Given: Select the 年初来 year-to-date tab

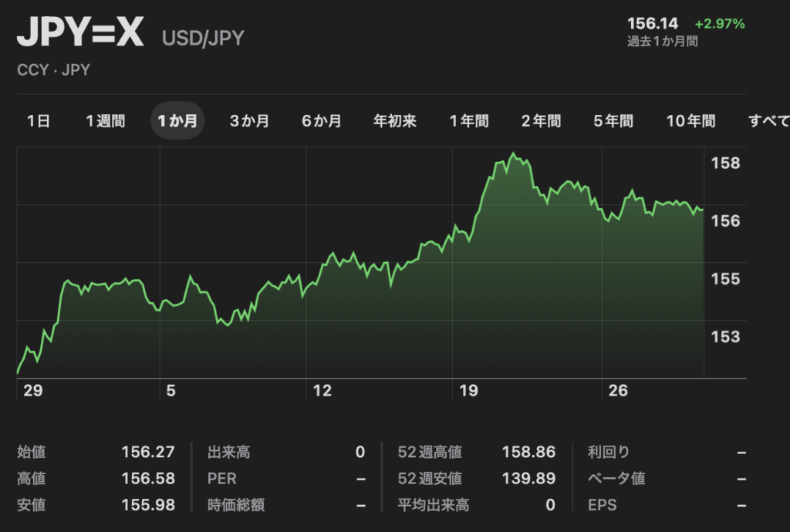Looking at the screenshot, I should click(x=395, y=121).
